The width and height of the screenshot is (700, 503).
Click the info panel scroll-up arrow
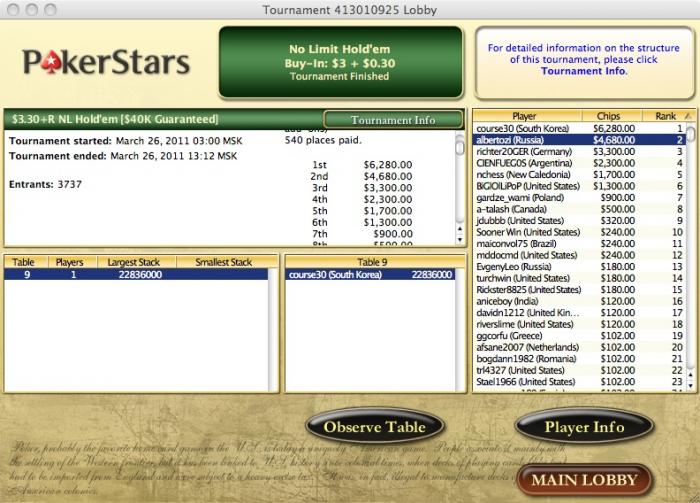tap(460, 229)
